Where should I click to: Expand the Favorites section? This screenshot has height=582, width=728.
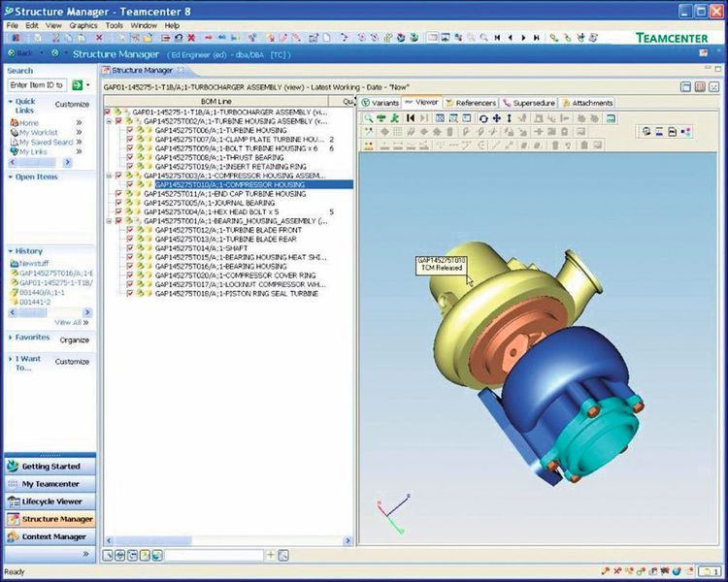pos(11,339)
